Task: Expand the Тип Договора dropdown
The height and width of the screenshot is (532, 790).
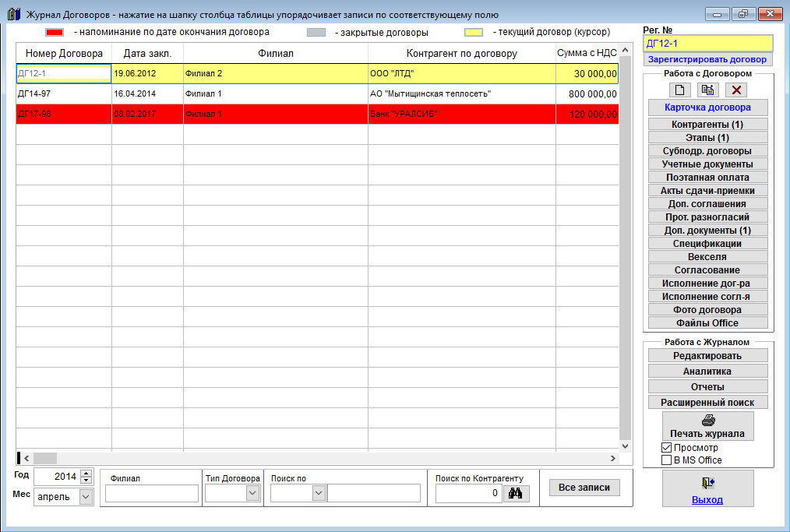Action: pos(253,493)
